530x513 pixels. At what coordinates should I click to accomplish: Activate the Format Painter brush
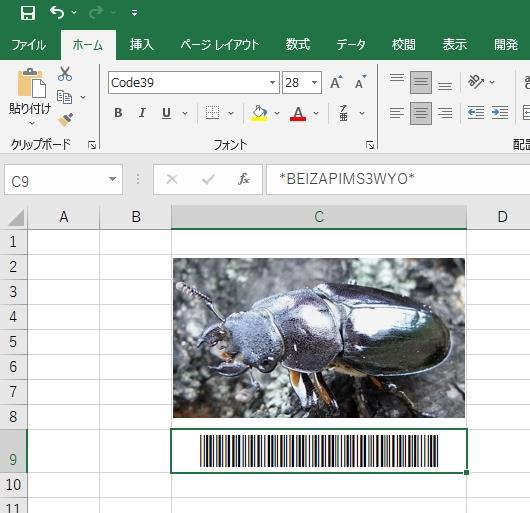point(65,120)
